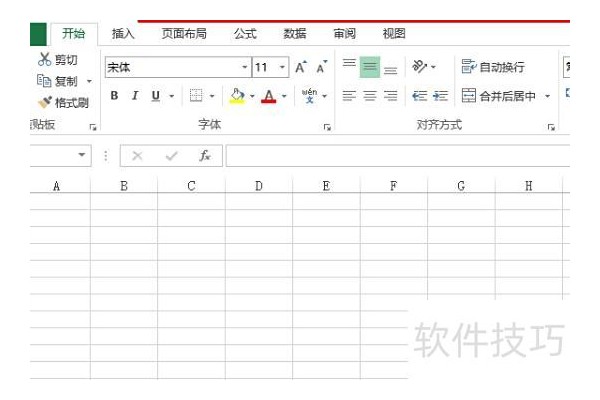Select column C header
This screenshot has width=600, height=400.
[191, 186]
